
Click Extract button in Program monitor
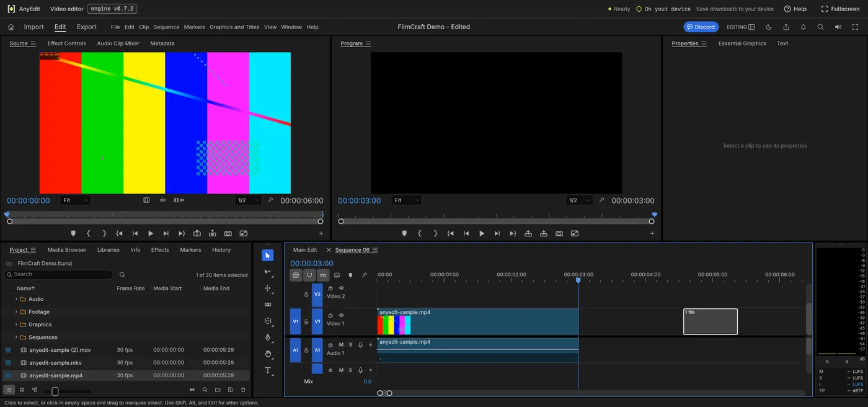(544, 233)
